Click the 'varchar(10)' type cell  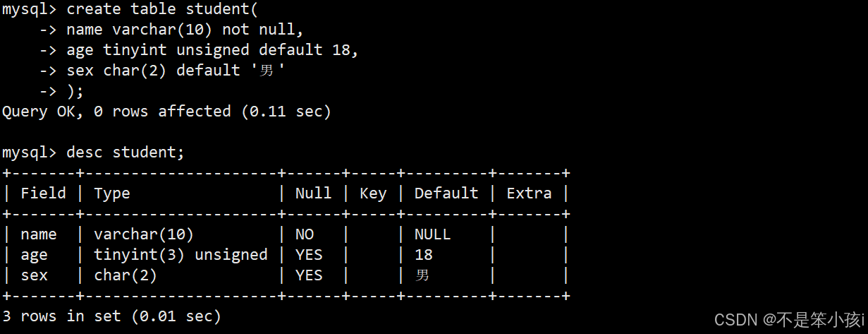[x=144, y=234]
